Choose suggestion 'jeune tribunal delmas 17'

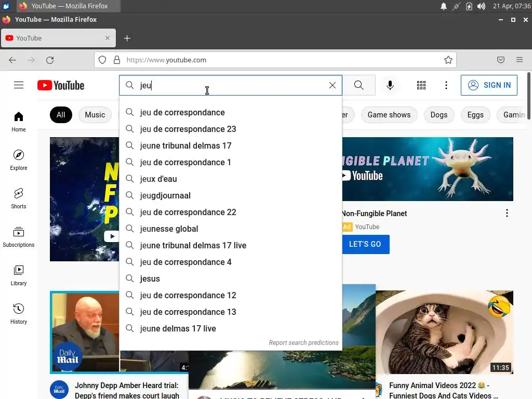point(231,145)
